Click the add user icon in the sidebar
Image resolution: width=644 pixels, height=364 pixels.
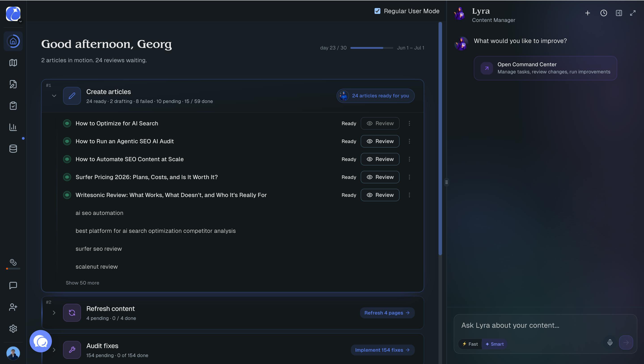[13, 307]
